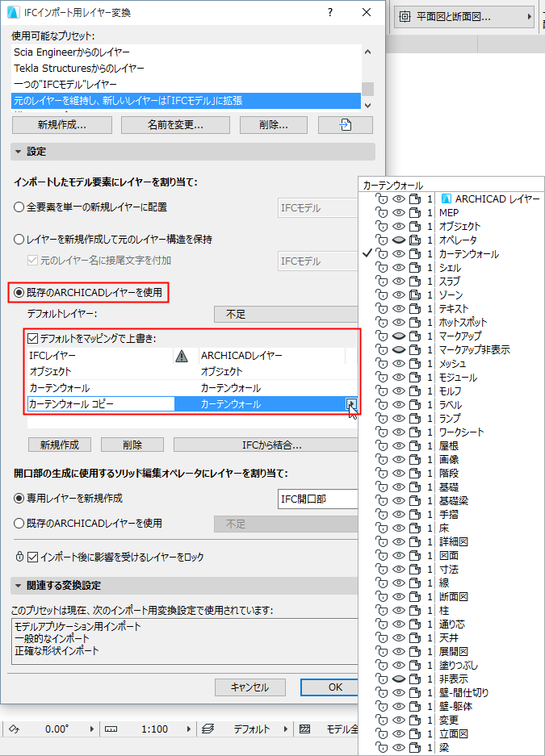Click the 新規作成... preset button
Viewport: 545px width, 756px height.
(x=61, y=125)
